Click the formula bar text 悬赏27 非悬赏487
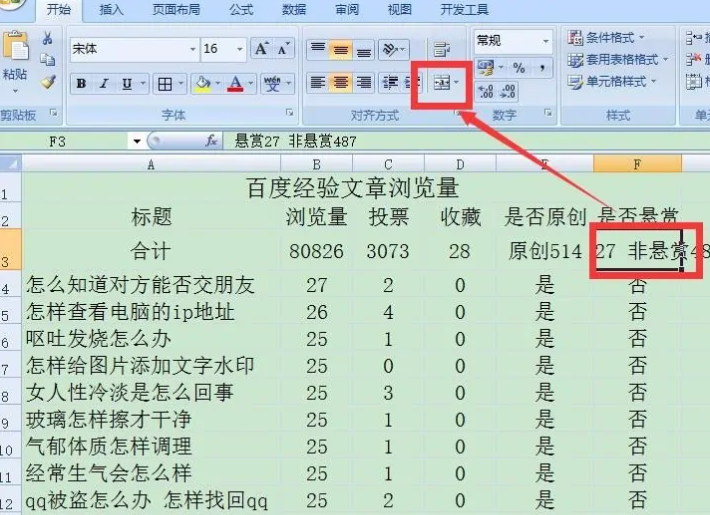Screen dimensions: 710x515 [296, 141]
